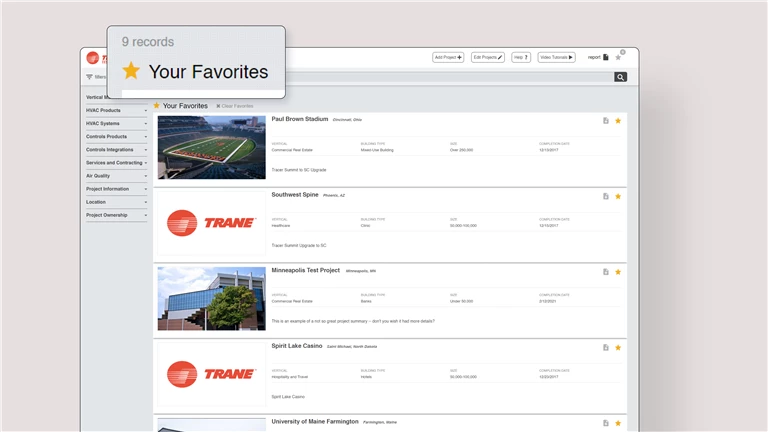Image resolution: width=768 pixels, height=432 pixels.
Task: Expand the HVAC Systems filter
Action: click(x=116, y=123)
